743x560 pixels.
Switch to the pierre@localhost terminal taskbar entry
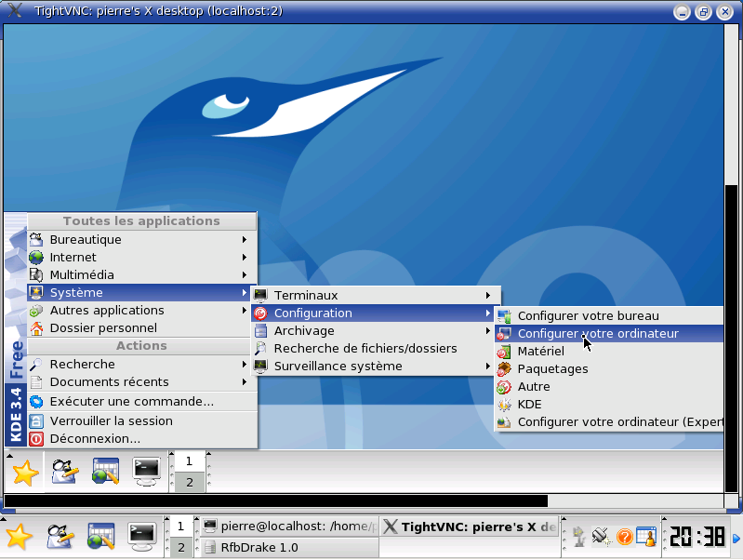[288, 527]
